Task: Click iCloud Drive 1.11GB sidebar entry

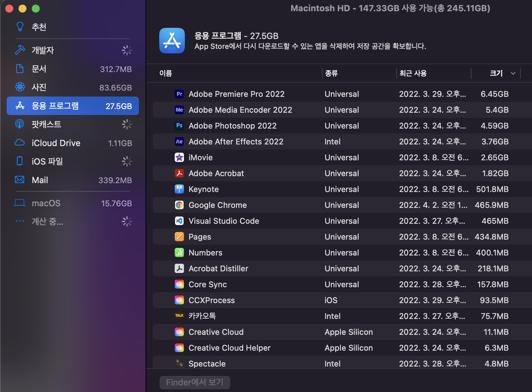Action: (73, 143)
